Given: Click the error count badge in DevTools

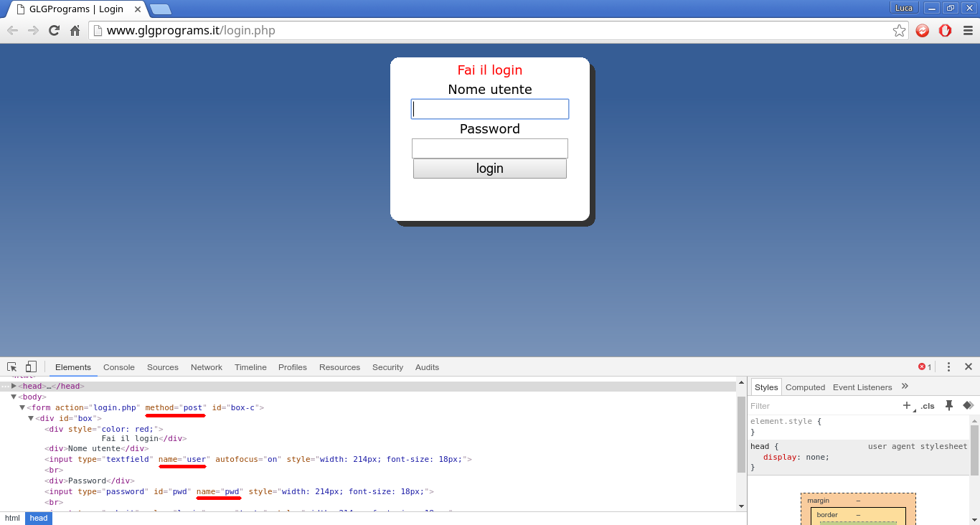Looking at the screenshot, I should pyautogui.click(x=924, y=366).
